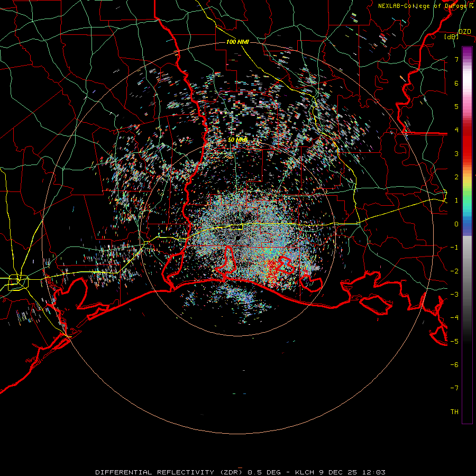
Task: Click the '5' value on the color scale
Action: [456, 106]
